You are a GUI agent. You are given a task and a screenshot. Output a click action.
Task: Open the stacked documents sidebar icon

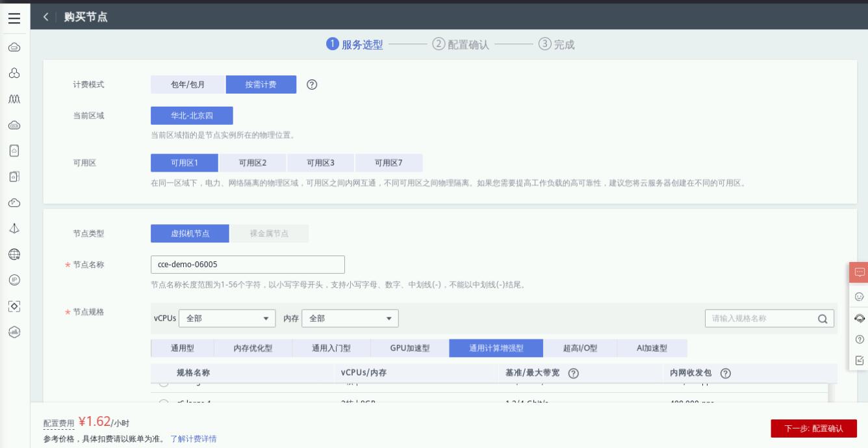click(x=14, y=176)
